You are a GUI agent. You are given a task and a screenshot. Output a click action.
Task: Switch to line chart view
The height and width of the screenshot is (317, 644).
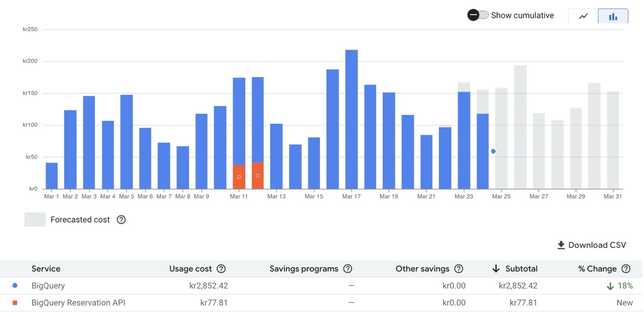click(x=583, y=16)
